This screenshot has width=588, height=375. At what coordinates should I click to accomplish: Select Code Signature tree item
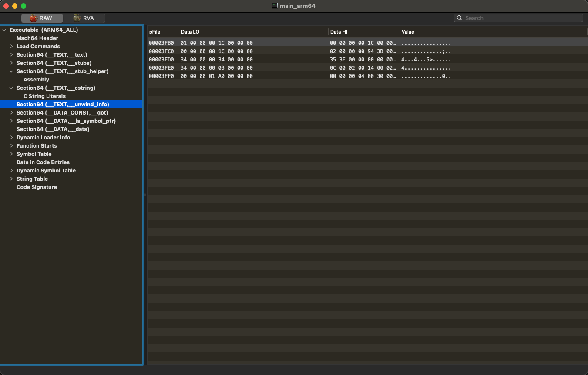click(37, 187)
